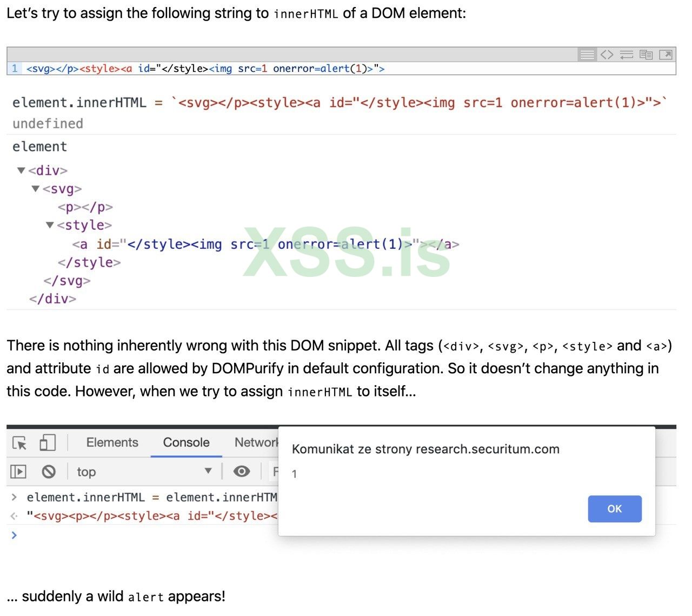Click the copy code icon
This screenshot has height=616, width=692.
(646, 55)
